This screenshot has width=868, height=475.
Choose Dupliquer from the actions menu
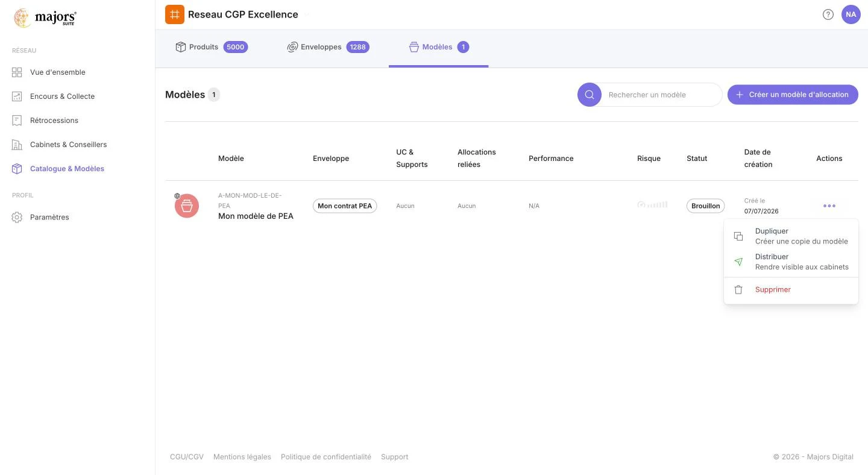tap(791, 236)
